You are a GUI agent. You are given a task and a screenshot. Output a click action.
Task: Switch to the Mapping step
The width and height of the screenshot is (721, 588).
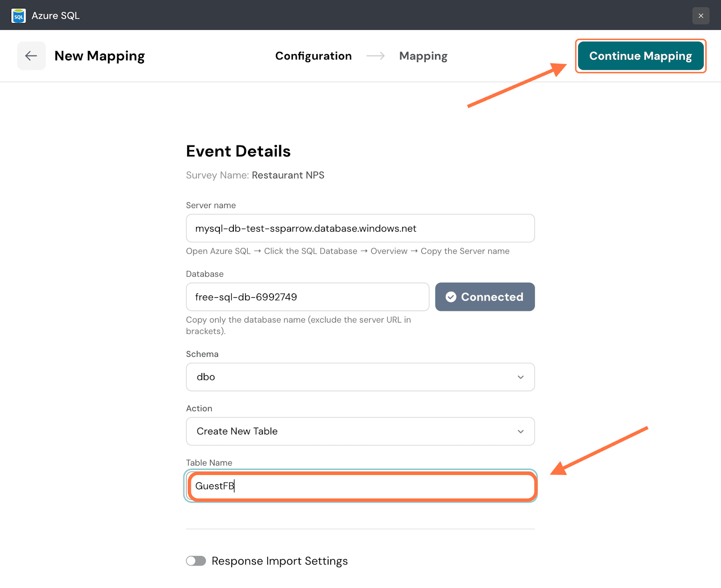click(423, 56)
